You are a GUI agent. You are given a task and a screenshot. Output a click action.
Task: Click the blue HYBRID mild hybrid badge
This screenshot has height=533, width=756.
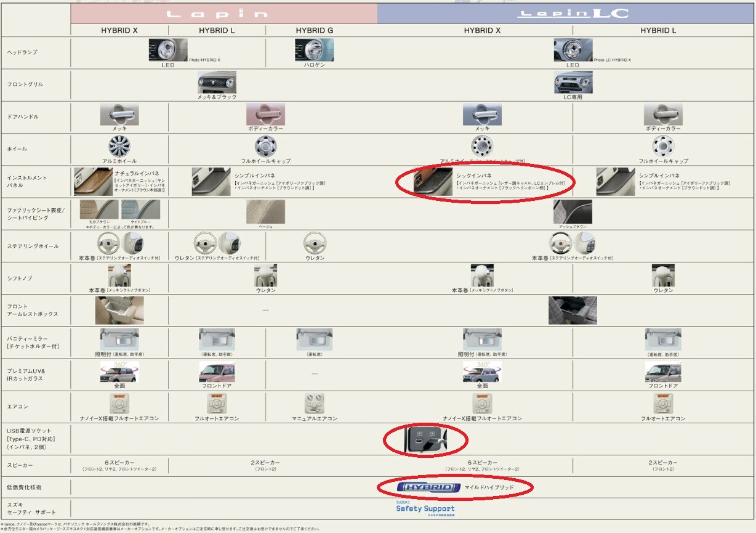click(x=429, y=487)
